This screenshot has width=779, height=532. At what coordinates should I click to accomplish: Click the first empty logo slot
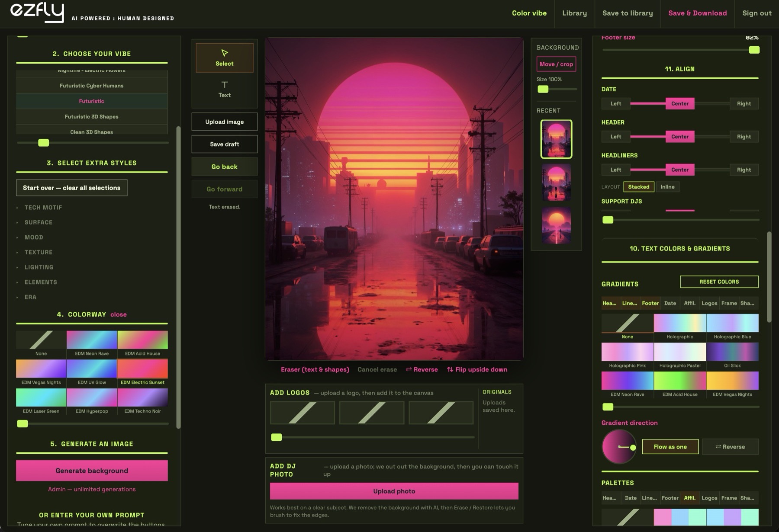tap(303, 412)
